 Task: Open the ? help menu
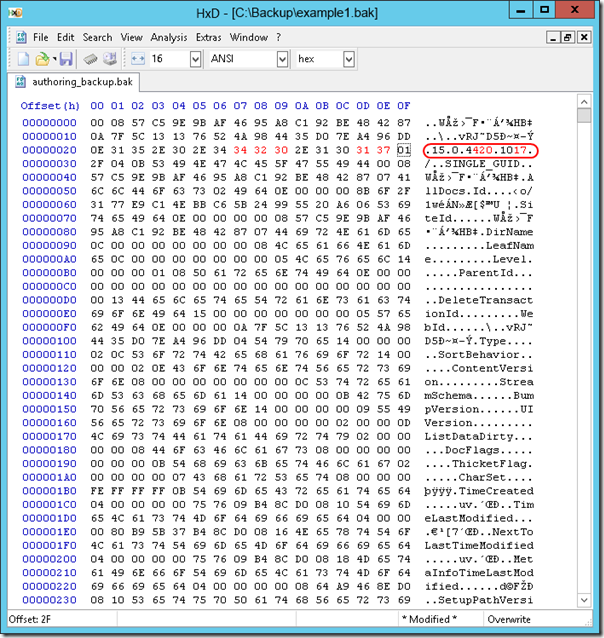278,37
